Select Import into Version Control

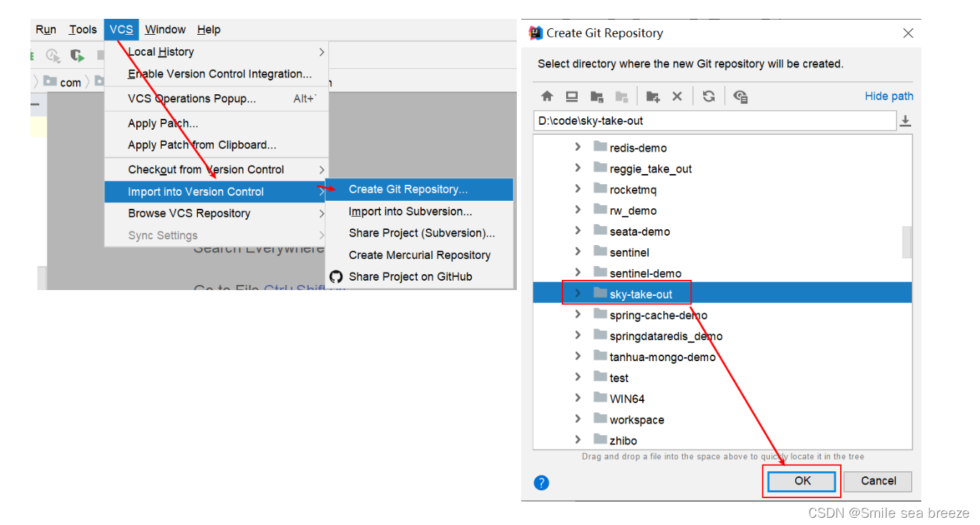(217, 191)
